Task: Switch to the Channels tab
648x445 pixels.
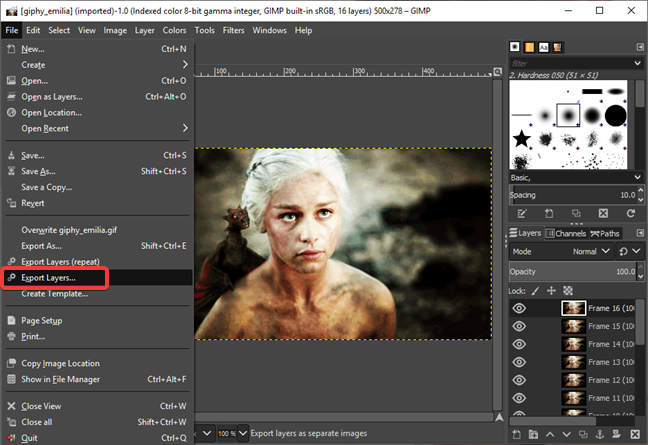Action: 566,233
